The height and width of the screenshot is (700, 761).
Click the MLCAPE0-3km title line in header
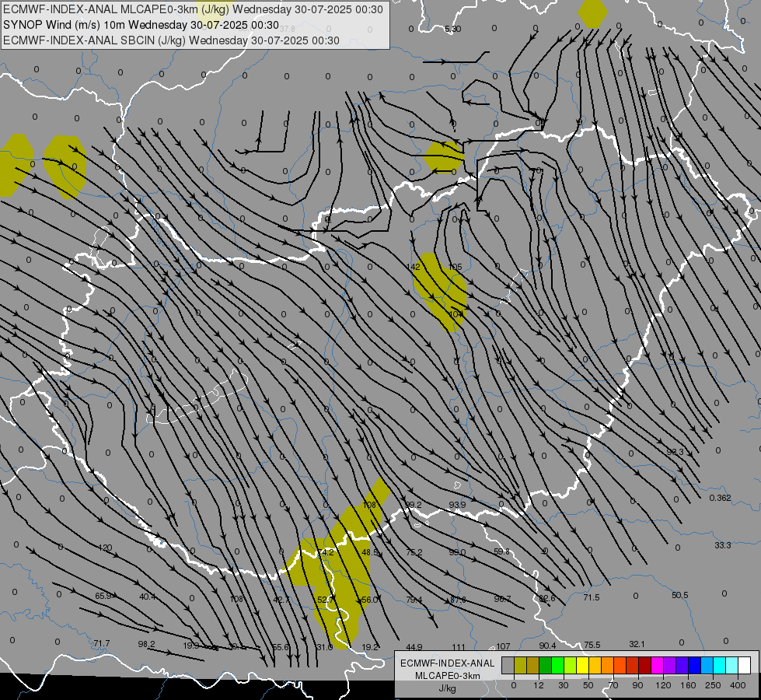[193, 9]
